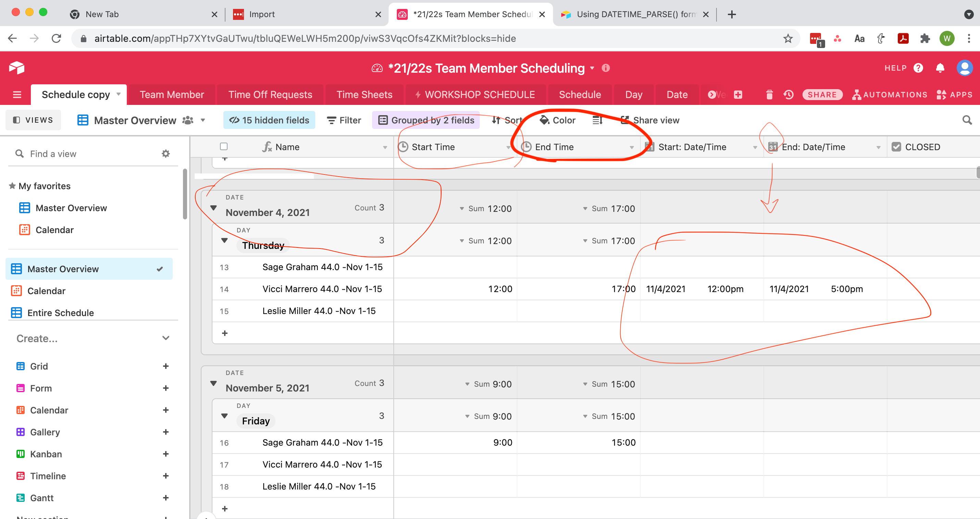
Task: Switch to Team Member table tab
Action: (x=172, y=95)
